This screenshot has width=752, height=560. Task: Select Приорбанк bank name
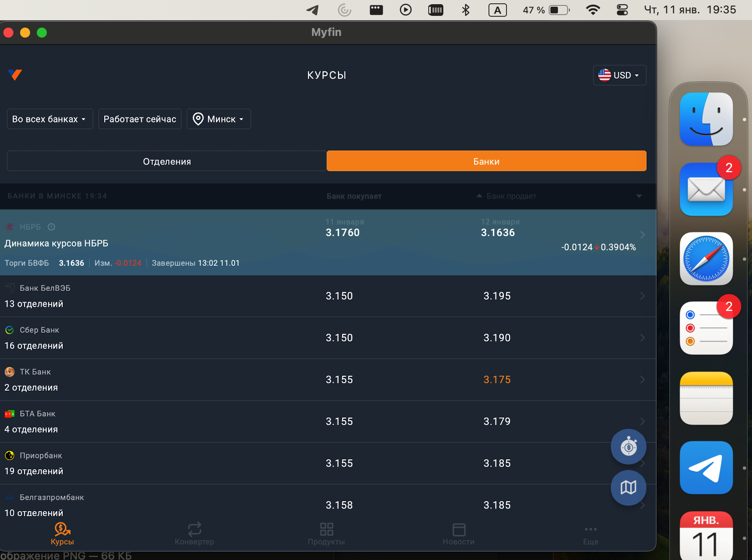pos(41,456)
